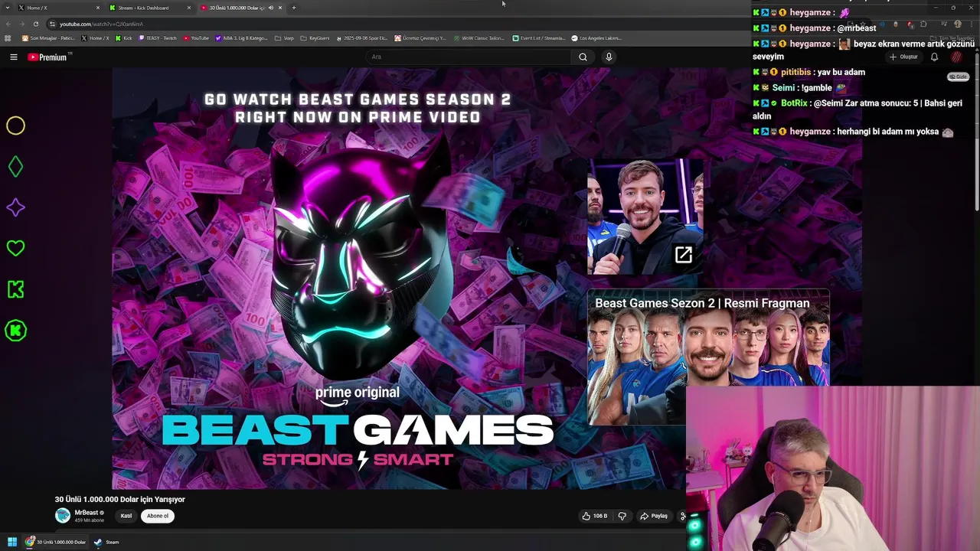Image resolution: width=980 pixels, height=551 pixels.
Task: Like the video with thumbs-up button
Action: click(595, 516)
